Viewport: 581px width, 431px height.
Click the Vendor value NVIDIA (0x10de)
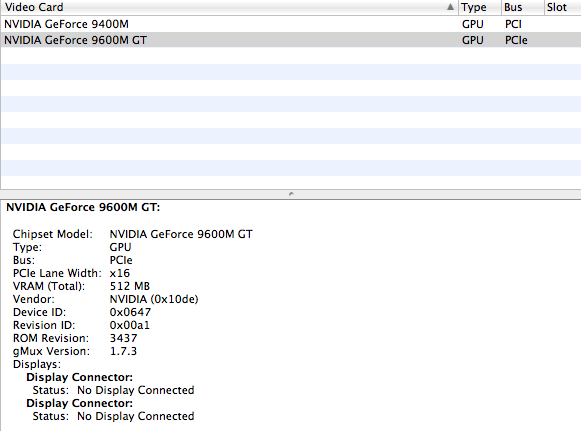(154, 299)
